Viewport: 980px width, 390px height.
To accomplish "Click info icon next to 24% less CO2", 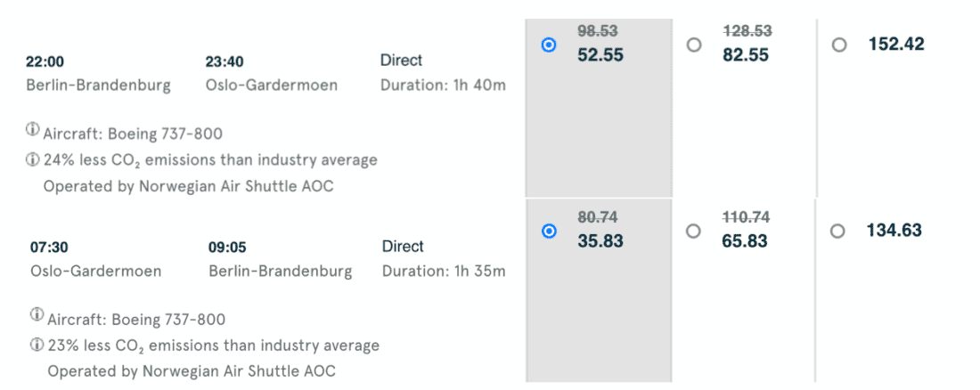I will coord(33,159).
